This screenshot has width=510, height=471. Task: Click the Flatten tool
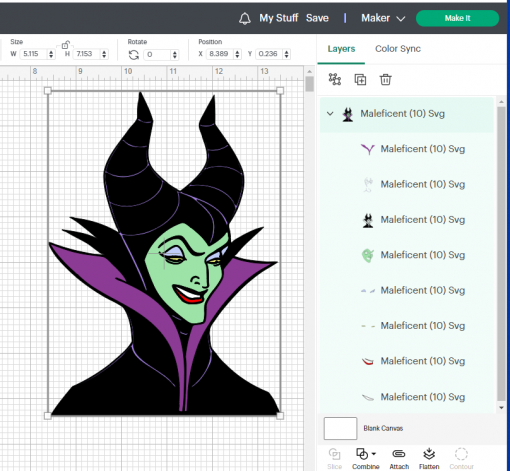(429, 459)
